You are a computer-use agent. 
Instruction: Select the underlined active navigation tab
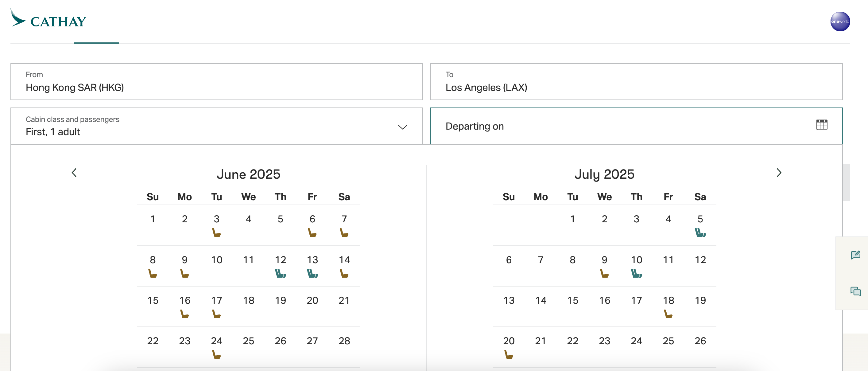96,43
